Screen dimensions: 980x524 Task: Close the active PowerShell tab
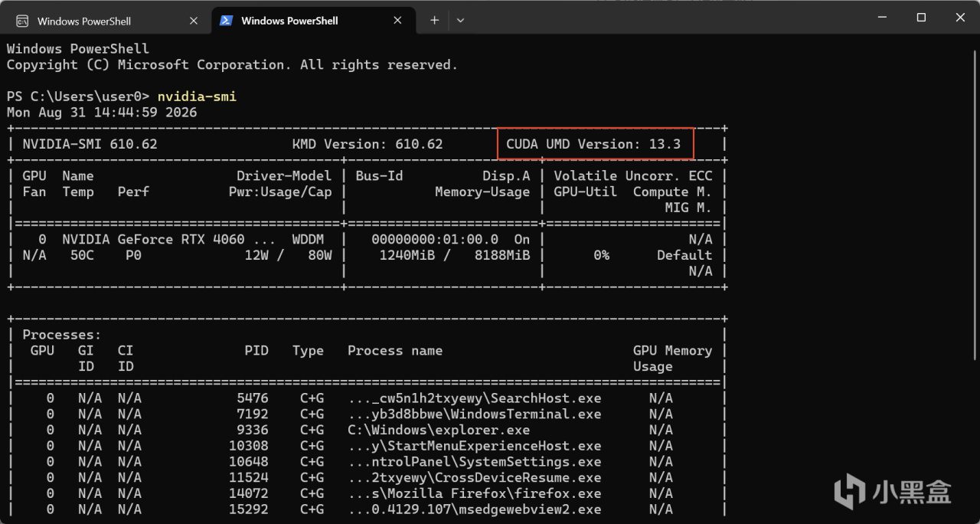tap(397, 21)
